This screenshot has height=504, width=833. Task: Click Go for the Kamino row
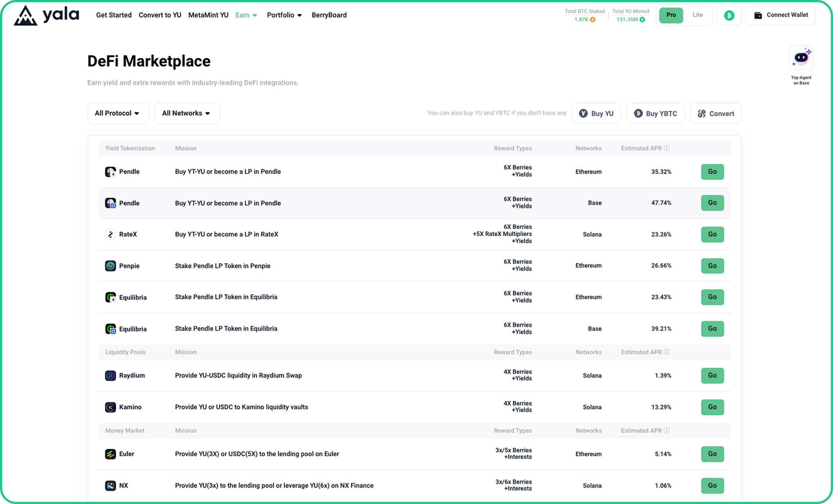(712, 407)
